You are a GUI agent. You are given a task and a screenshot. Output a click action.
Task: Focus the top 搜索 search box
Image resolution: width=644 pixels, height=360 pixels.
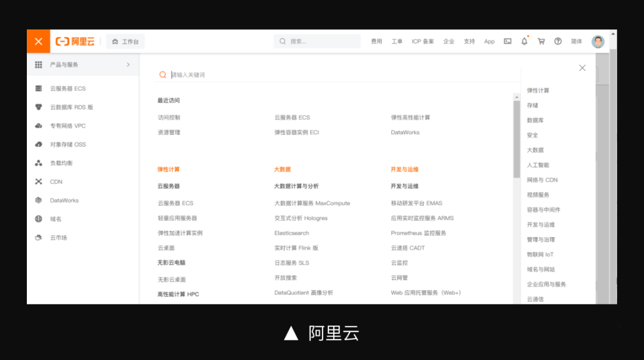(317, 42)
